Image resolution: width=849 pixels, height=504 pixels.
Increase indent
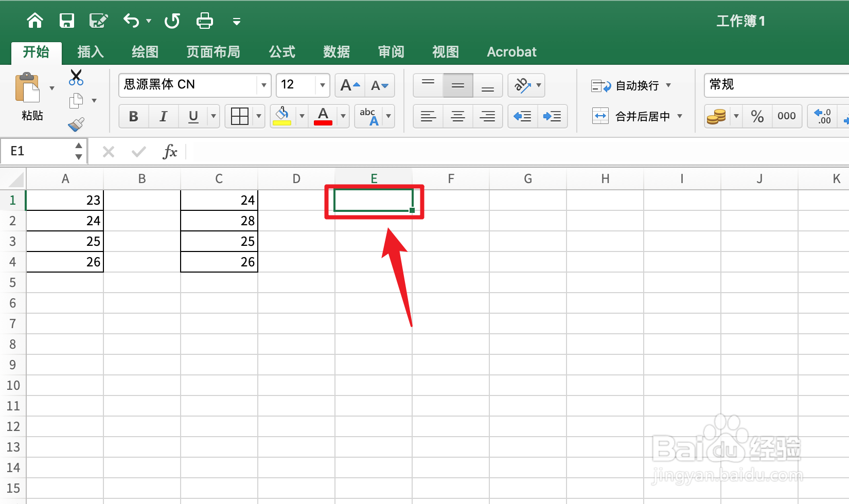[x=553, y=116]
